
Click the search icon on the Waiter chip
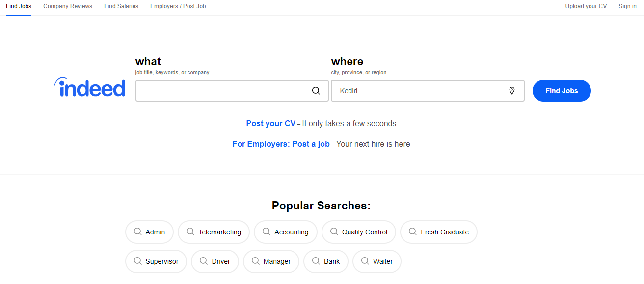coord(365,261)
